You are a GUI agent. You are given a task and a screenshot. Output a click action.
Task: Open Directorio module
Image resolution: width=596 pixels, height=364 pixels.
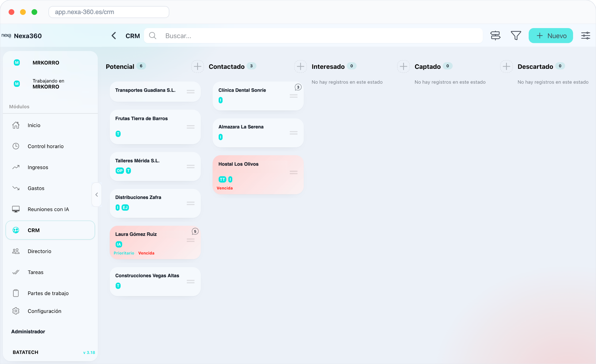pyautogui.click(x=50, y=251)
